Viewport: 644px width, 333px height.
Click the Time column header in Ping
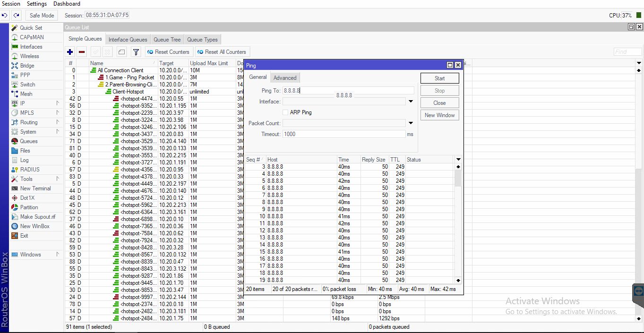click(x=349, y=160)
